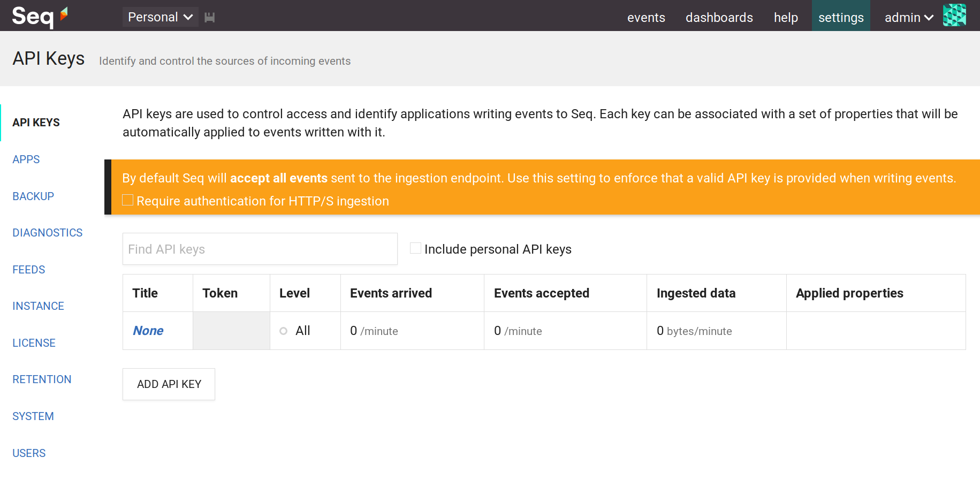This screenshot has width=980, height=480.
Task: Click the ADD API KEY button
Action: pyautogui.click(x=169, y=384)
